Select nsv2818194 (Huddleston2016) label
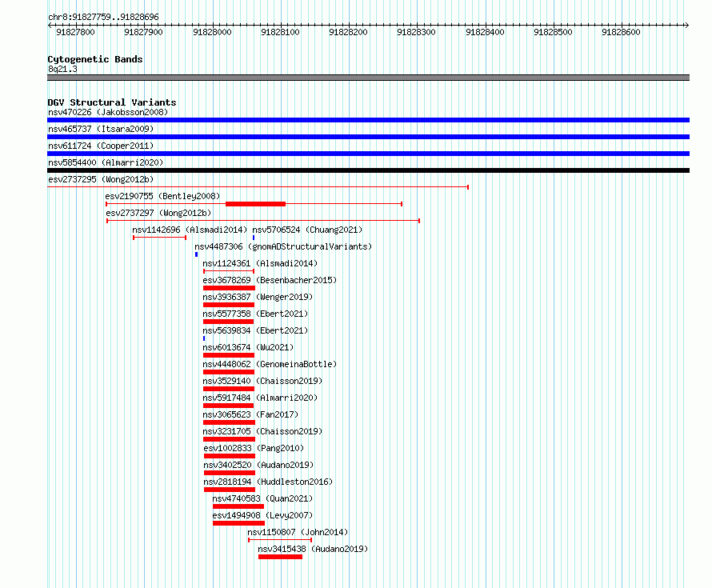The image size is (712, 588). click(268, 482)
